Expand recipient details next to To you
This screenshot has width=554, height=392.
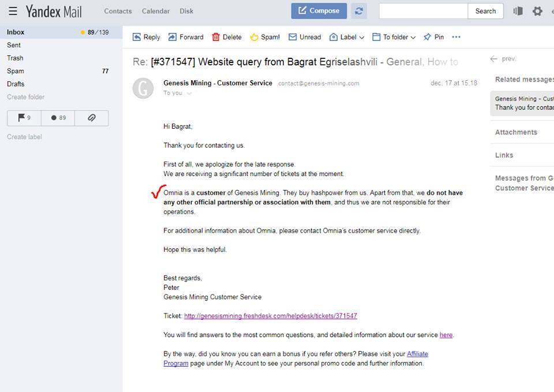[x=189, y=94]
